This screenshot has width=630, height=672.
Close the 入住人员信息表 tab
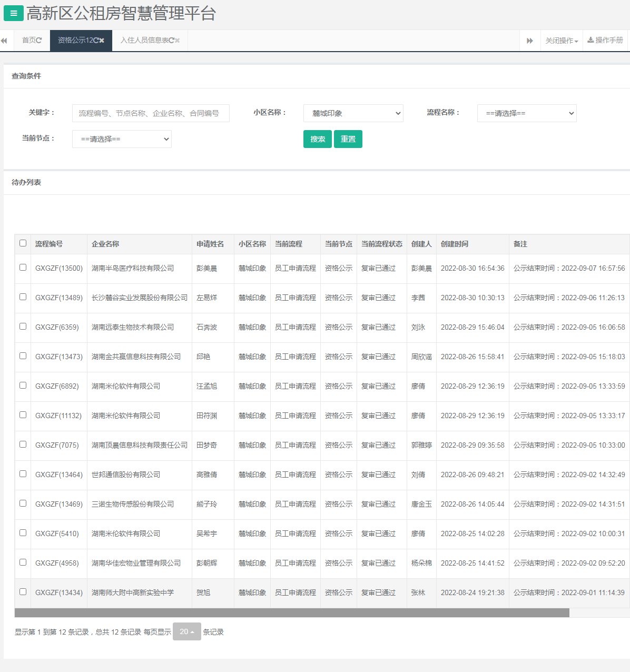(x=178, y=41)
